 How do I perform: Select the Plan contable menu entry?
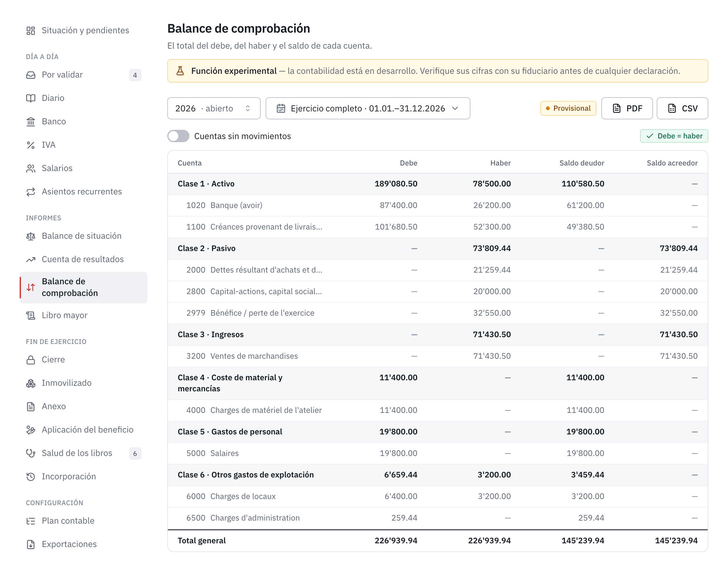[83, 521]
